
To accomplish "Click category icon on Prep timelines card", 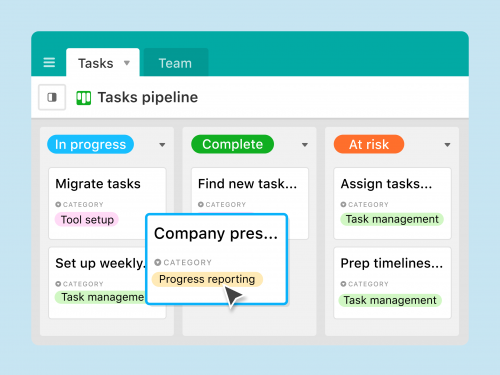I will click(x=343, y=284).
